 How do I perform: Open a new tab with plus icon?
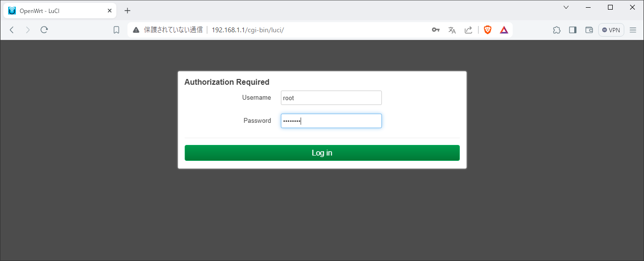coord(127,11)
